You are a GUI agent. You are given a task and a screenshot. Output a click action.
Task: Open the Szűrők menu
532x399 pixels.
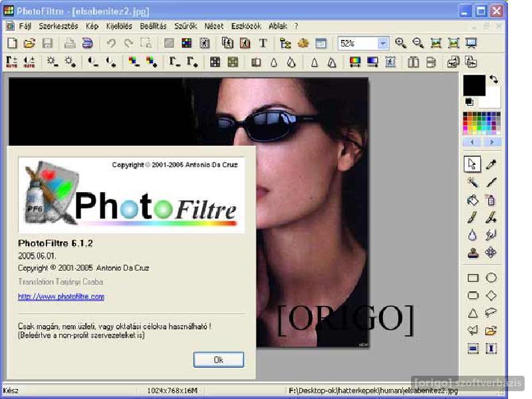186,26
